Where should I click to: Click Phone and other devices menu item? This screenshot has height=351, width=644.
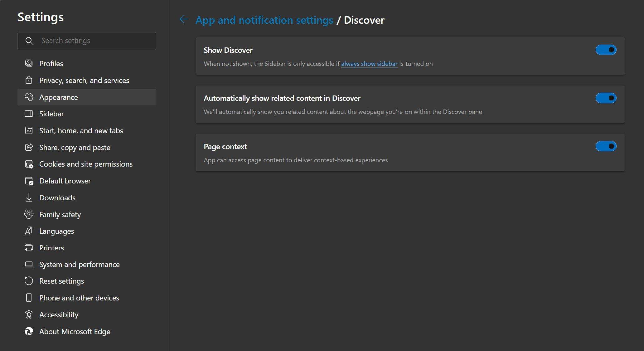79,297
